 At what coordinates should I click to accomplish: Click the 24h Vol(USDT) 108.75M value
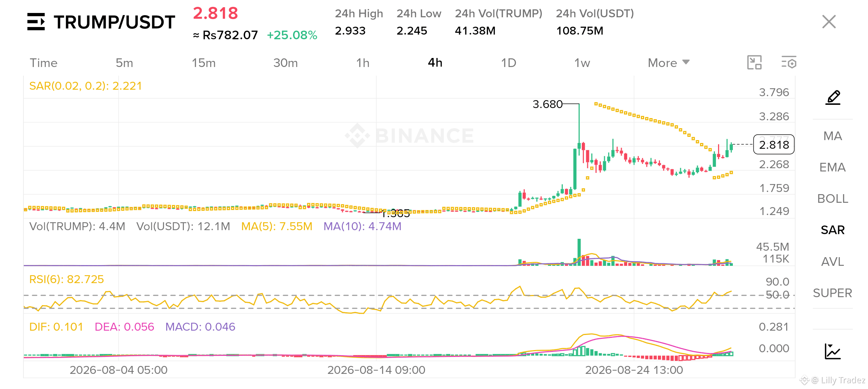(580, 31)
